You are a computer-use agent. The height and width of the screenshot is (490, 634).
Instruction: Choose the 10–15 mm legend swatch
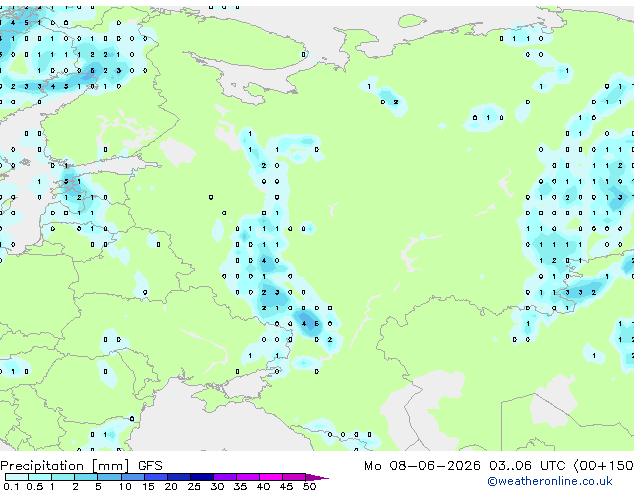(x=133, y=477)
